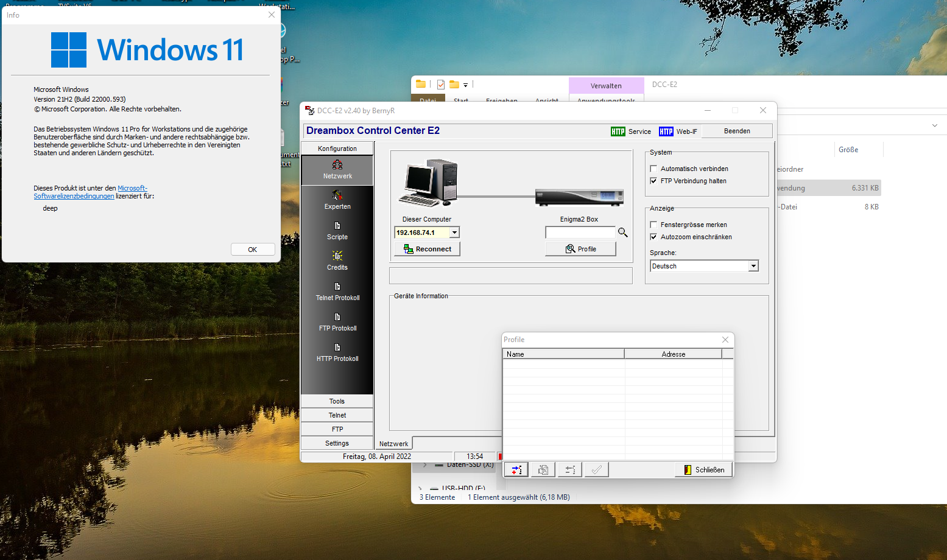Uncheck Autozoom einschränken
Screen dimensions: 947x560
[x=653, y=237]
